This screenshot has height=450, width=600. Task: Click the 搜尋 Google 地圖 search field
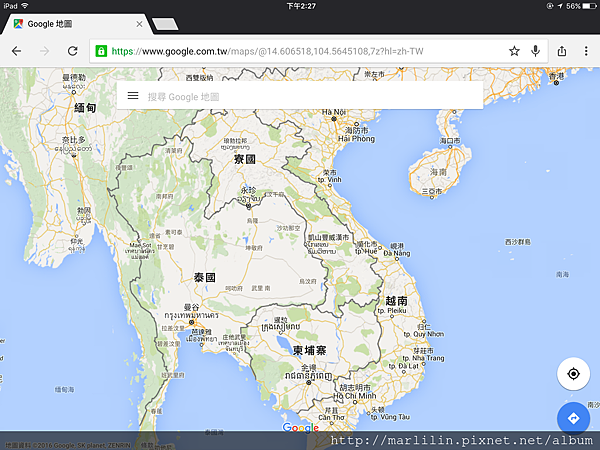299,96
